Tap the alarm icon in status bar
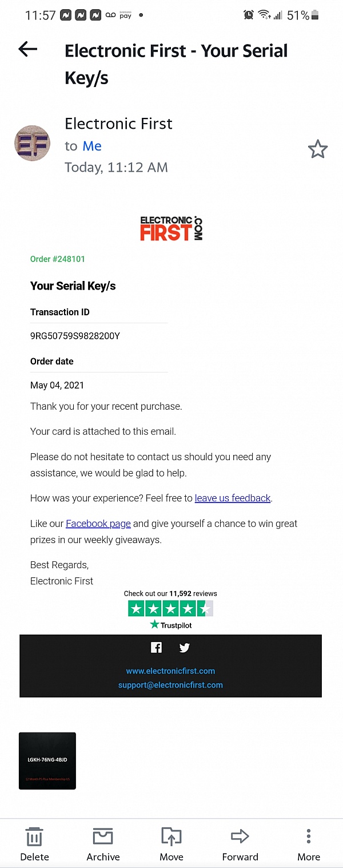 249,15
